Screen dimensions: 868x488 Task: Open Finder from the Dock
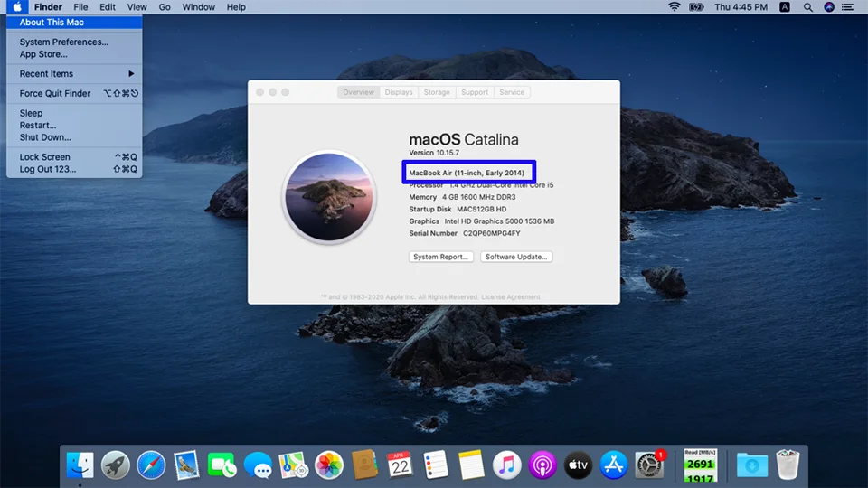point(80,465)
